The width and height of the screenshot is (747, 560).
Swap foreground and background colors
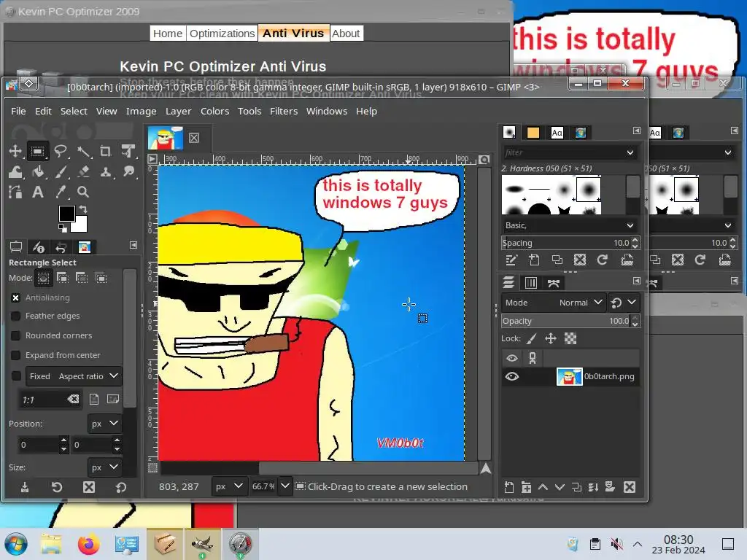[83, 209]
